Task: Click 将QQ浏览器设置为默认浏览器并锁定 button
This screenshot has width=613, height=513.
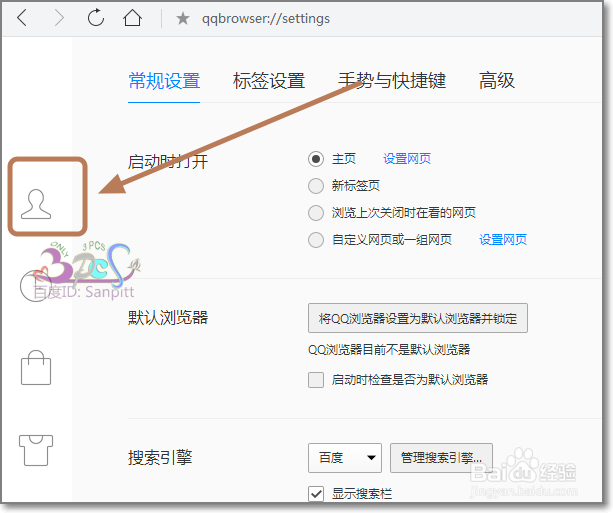Action: point(418,318)
